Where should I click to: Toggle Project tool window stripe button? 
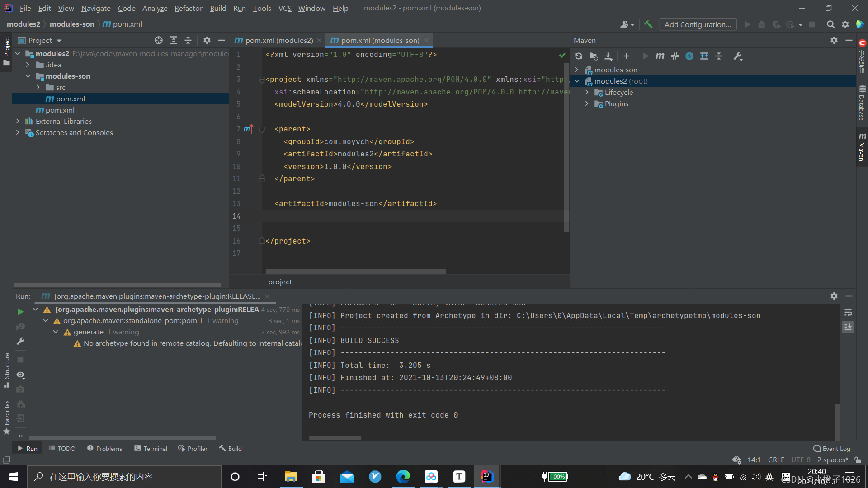6,51
